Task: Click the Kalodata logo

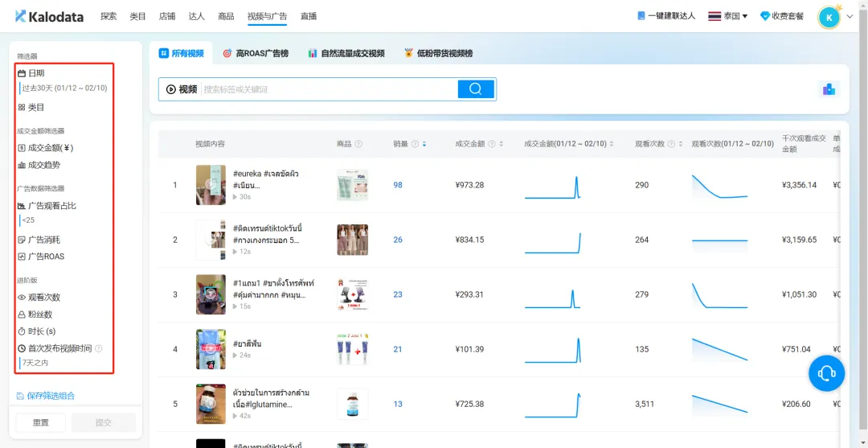Action: coord(49,17)
